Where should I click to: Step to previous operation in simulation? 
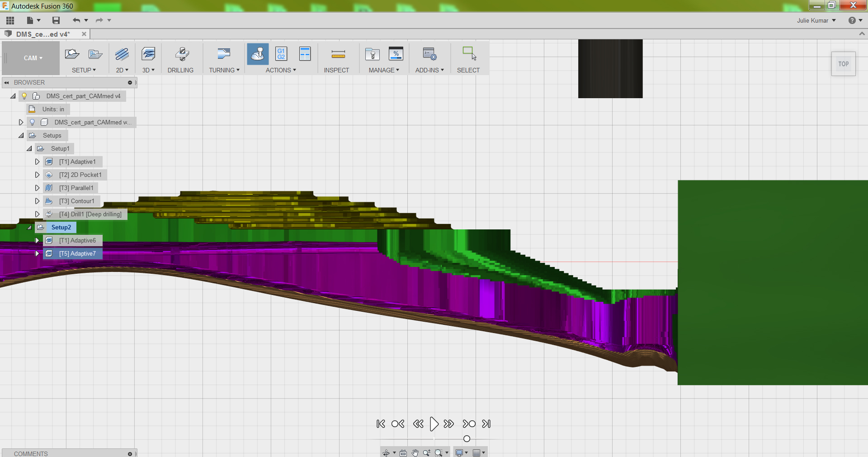398,424
